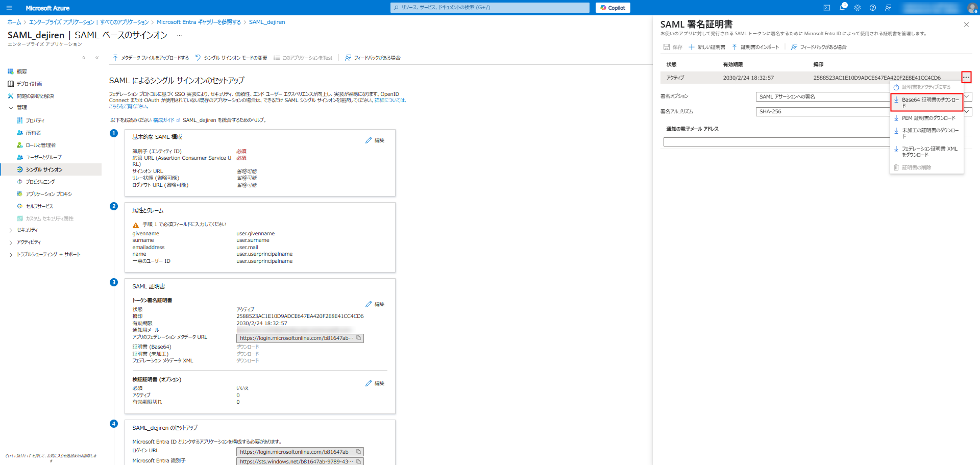This screenshot has height=465, width=980.
Task: Open portal settings gear
Action: (857, 8)
